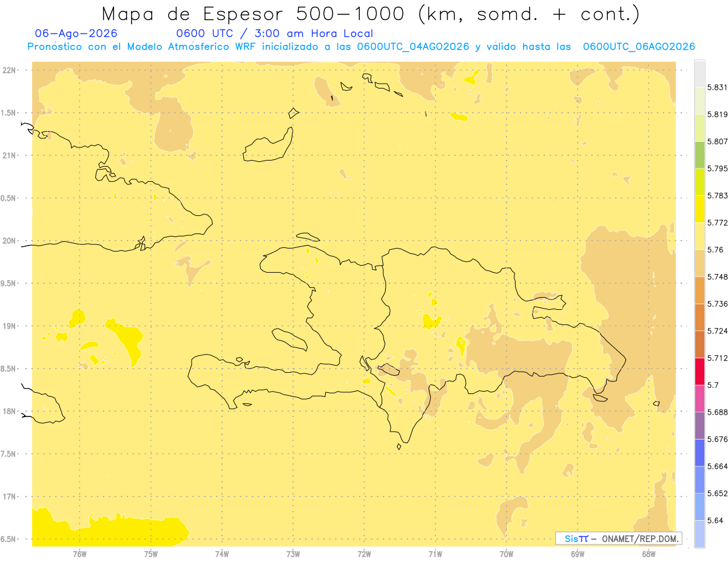Click colorbar value '5.831'

[x=717, y=87]
